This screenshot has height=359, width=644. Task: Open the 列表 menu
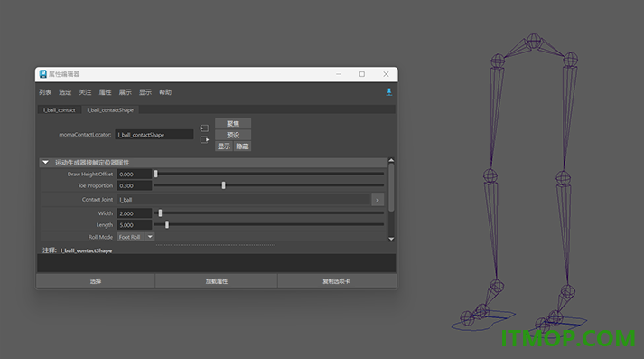click(45, 92)
